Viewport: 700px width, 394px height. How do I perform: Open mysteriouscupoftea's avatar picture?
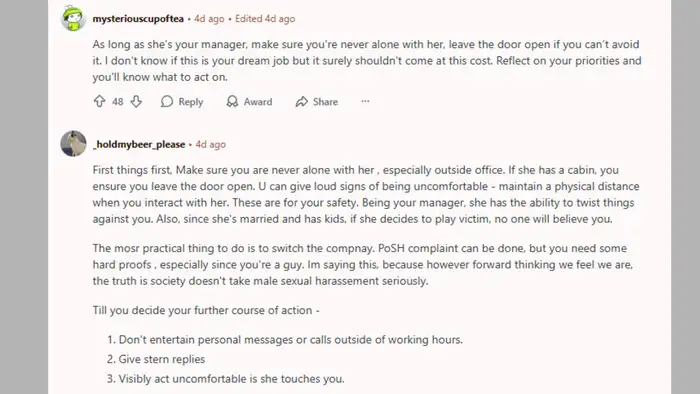tap(73, 18)
